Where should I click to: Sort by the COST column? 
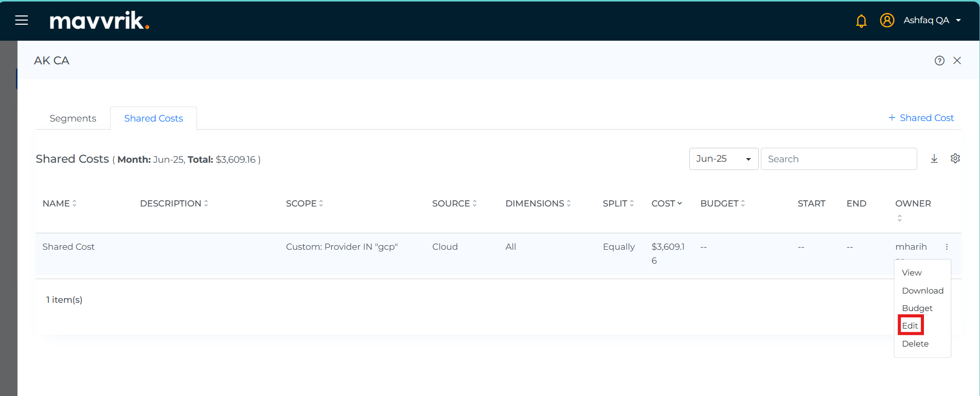coord(666,203)
